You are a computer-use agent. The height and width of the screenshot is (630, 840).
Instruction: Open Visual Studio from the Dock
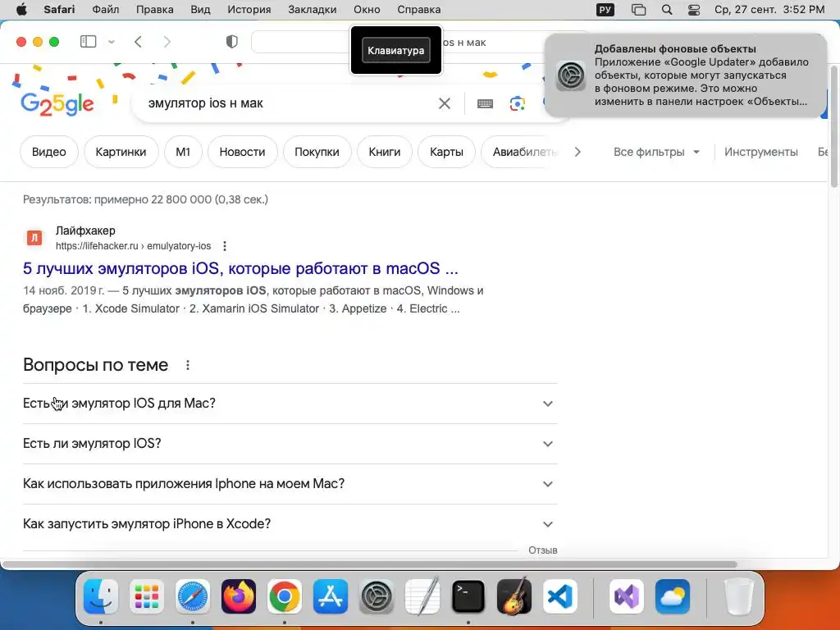click(627, 596)
